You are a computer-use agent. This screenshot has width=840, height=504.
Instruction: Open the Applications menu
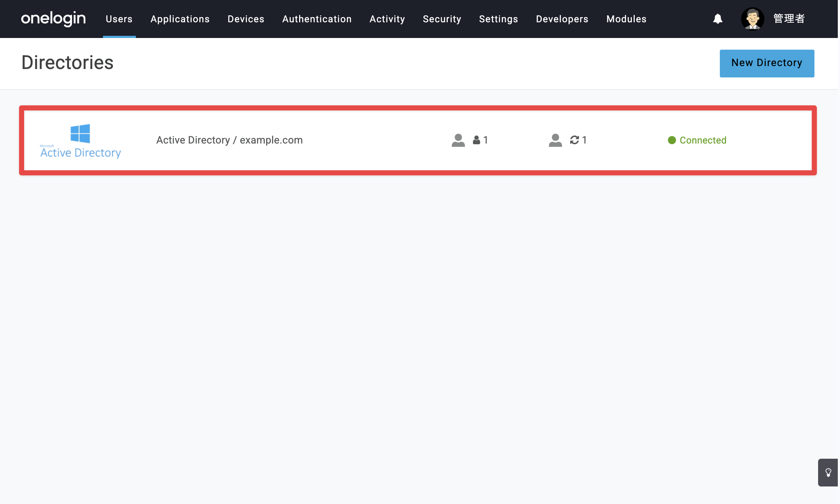pyautogui.click(x=180, y=19)
